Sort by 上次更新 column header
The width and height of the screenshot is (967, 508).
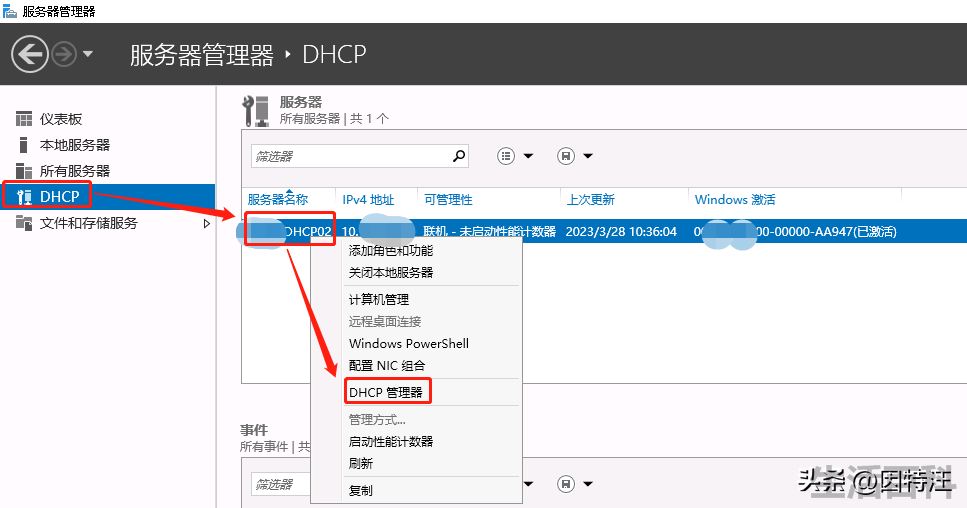pos(591,199)
